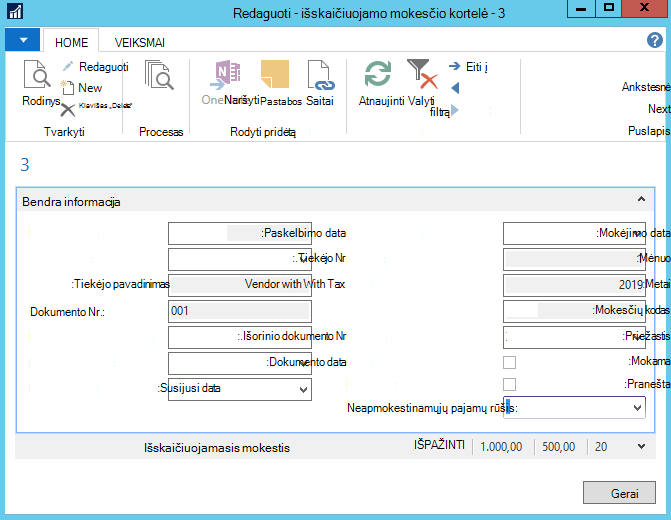Click the IŠPAŽINTI summary text
This screenshot has width=671, height=520.
pos(439,445)
